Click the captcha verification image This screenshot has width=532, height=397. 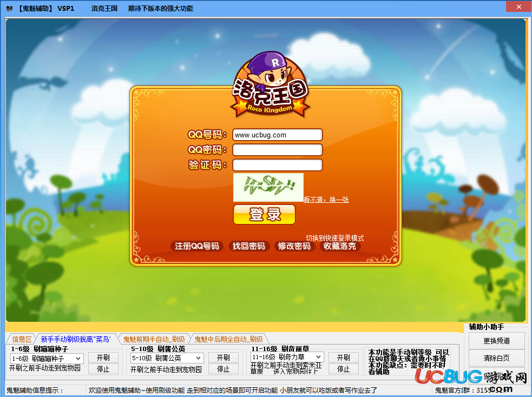[x=268, y=187]
